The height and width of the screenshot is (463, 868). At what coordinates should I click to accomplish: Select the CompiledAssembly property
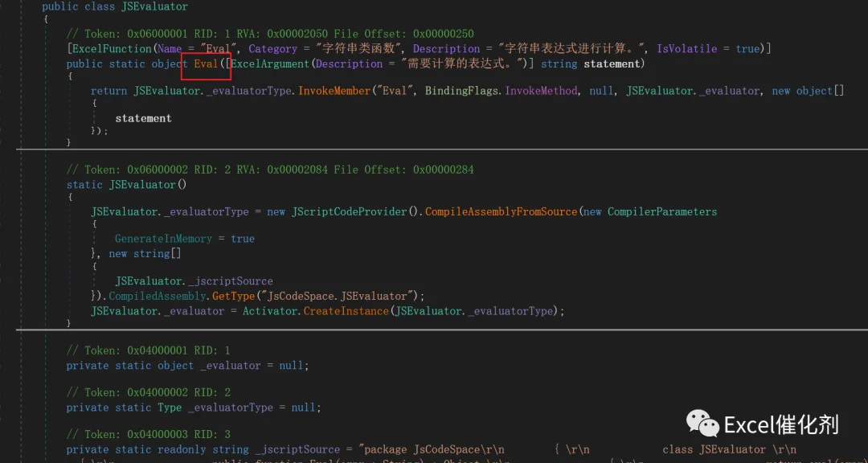point(158,296)
